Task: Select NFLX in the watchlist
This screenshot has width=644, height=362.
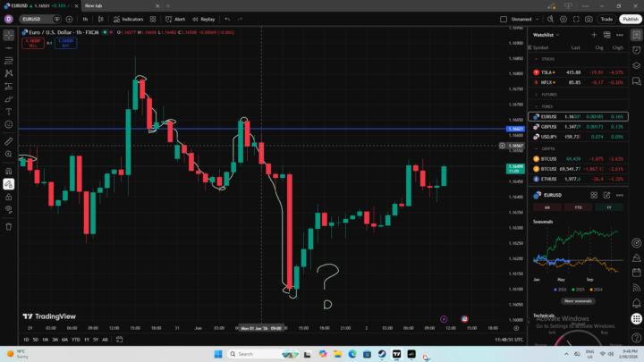Action: pos(578,82)
